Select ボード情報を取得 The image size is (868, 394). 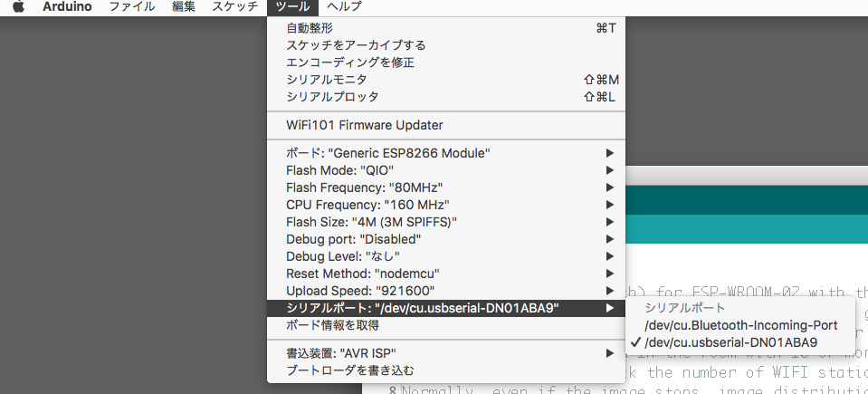(x=446, y=325)
